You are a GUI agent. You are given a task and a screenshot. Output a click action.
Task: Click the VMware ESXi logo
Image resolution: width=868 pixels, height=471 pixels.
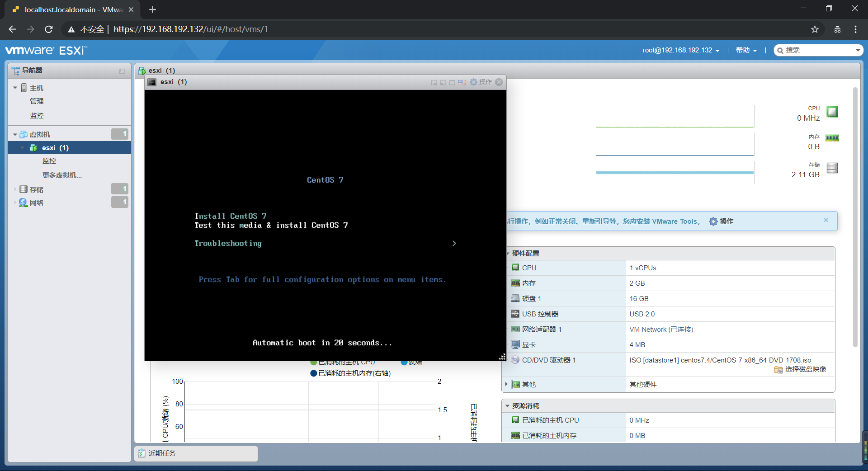coord(46,50)
